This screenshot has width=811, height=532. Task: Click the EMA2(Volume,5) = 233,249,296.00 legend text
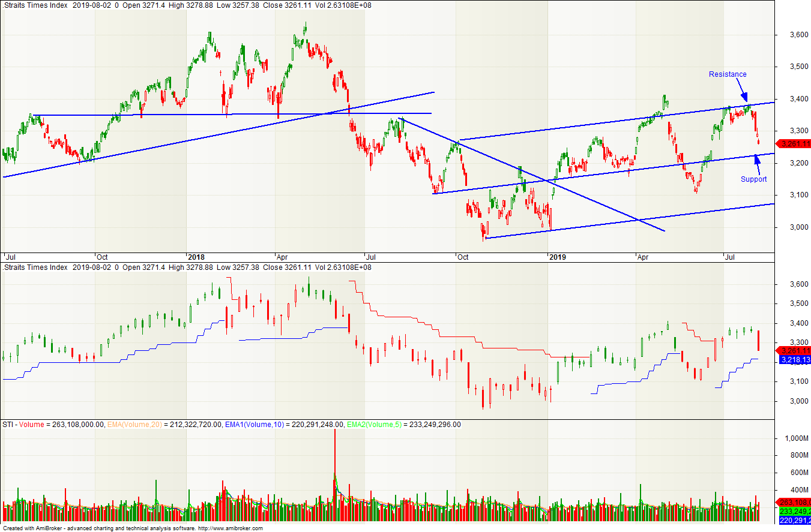click(x=404, y=425)
